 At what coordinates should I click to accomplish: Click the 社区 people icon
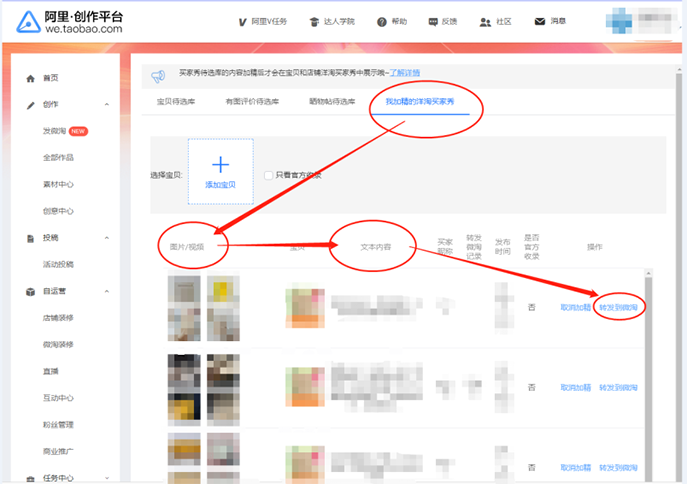coord(485,21)
